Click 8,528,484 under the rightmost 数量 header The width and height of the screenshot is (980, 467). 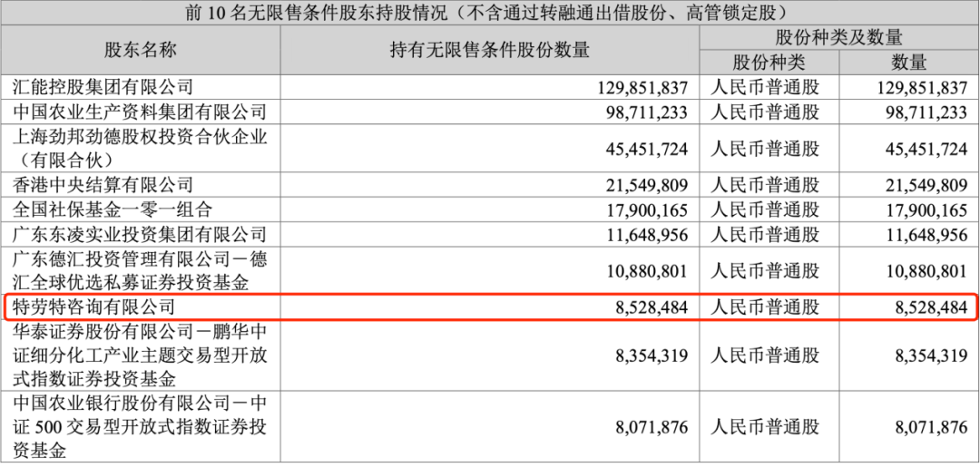pyautogui.click(x=932, y=307)
